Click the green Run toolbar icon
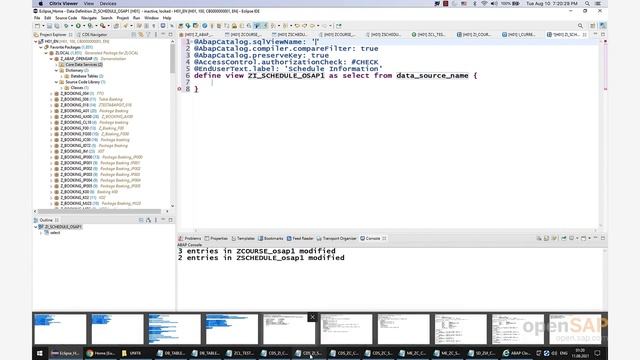This screenshot has height=360, width=640. pos(78,26)
